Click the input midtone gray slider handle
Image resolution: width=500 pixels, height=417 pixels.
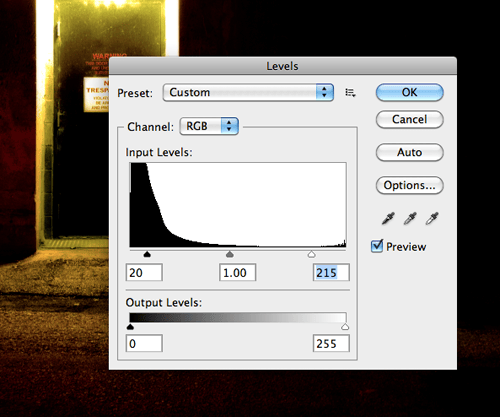point(230,255)
